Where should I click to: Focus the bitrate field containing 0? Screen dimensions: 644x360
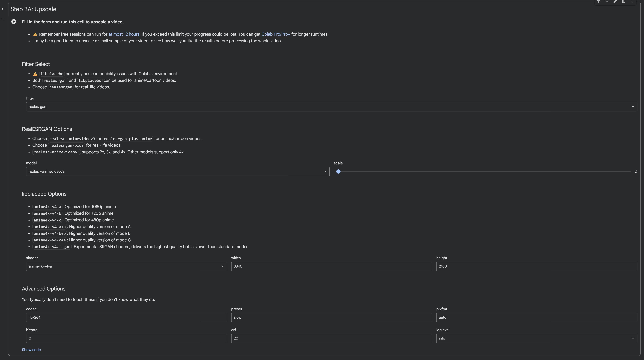[127, 338]
